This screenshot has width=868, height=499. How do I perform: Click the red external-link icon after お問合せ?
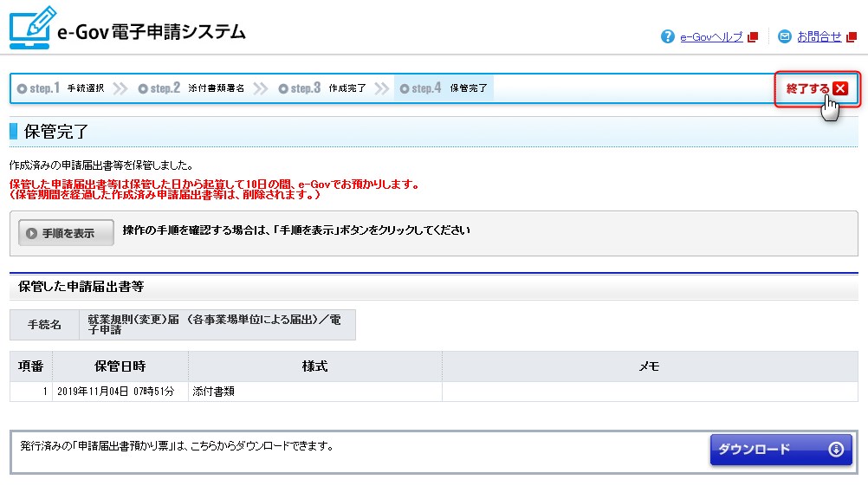click(852, 37)
